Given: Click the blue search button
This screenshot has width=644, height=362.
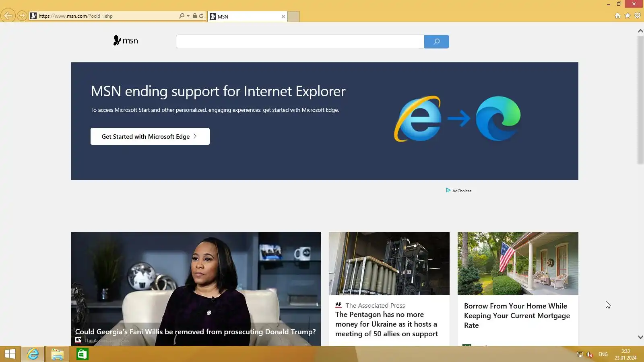Looking at the screenshot, I should (x=437, y=41).
